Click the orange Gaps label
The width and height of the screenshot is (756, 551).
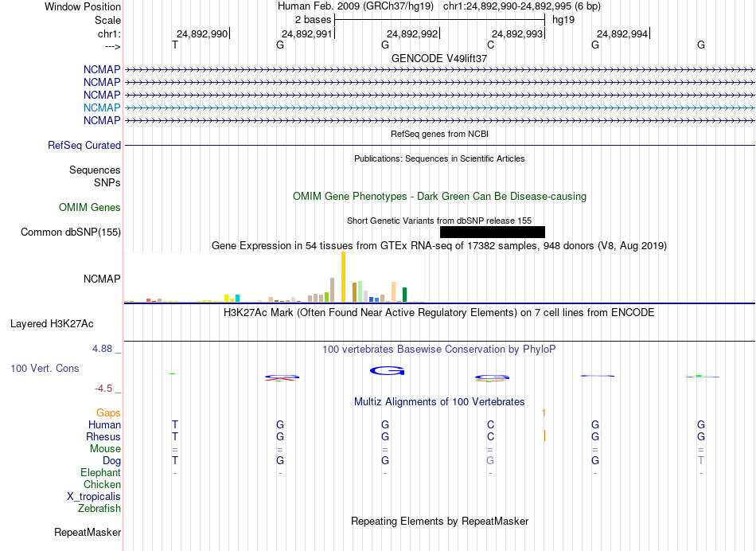pyautogui.click(x=108, y=413)
